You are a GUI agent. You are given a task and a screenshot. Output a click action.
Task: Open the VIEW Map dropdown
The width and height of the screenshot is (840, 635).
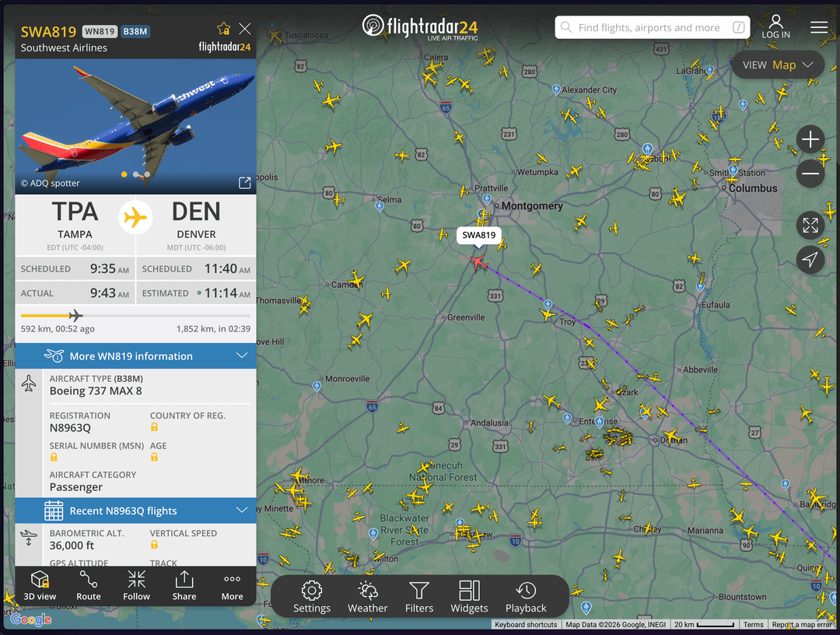(778, 65)
